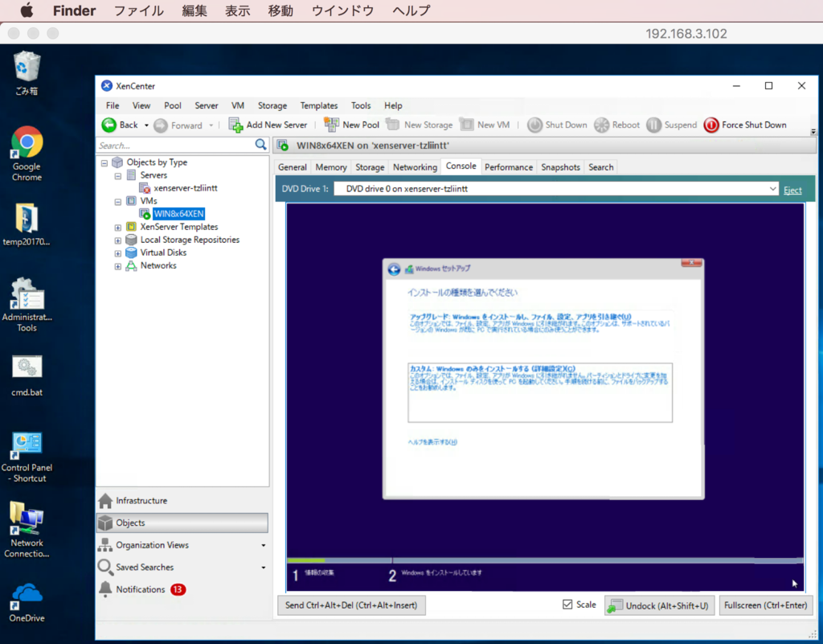823x644 pixels.
Task: Click the Windows setup progress bar
Action: click(x=546, y=560)
